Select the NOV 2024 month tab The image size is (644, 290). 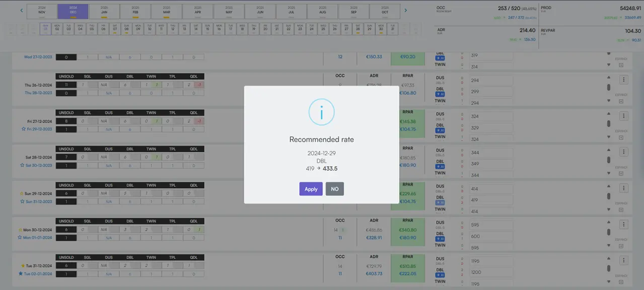[x=42, y=12]
